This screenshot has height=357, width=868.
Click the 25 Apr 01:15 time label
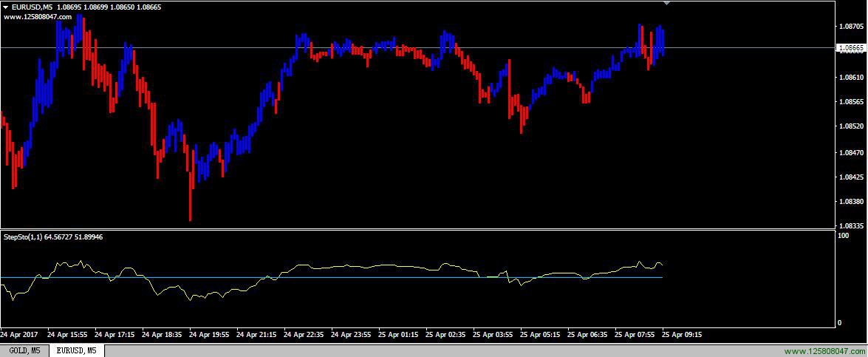click(x=399, y=335)
